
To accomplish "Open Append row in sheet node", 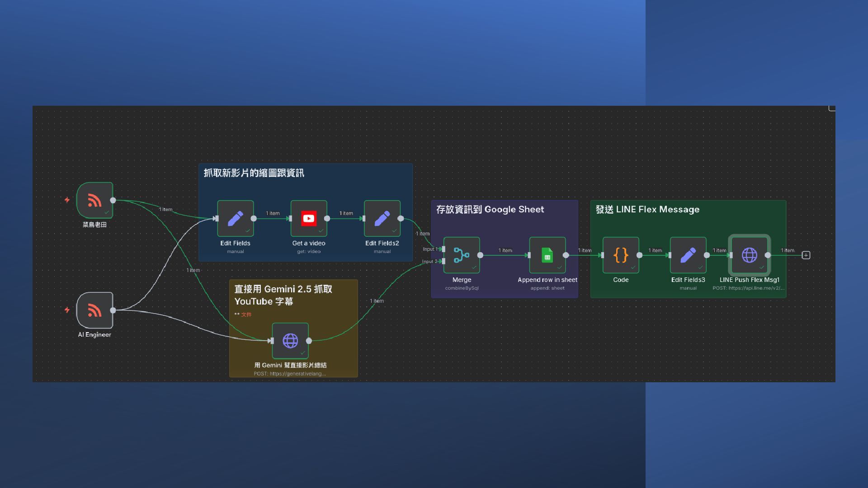I will (547, 255).
